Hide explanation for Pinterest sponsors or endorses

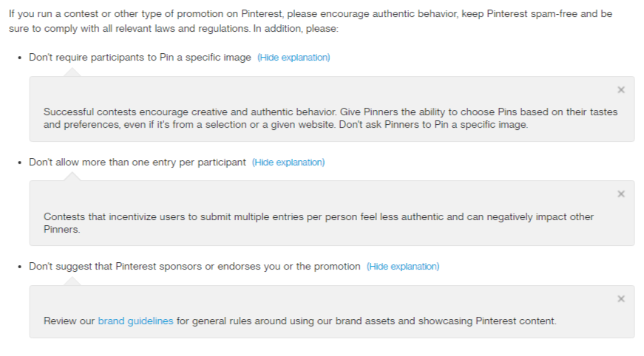click(403, 267)
